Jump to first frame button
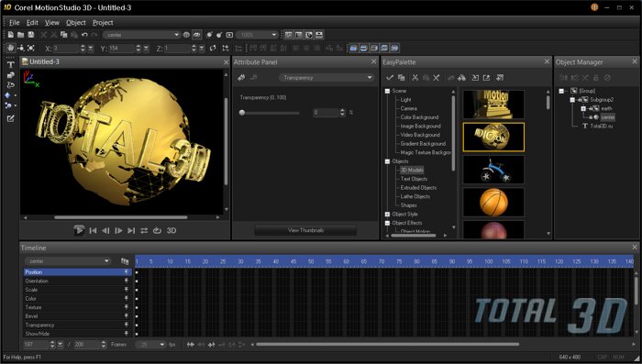This screenshot has height=364, width=642. point(93,230)
